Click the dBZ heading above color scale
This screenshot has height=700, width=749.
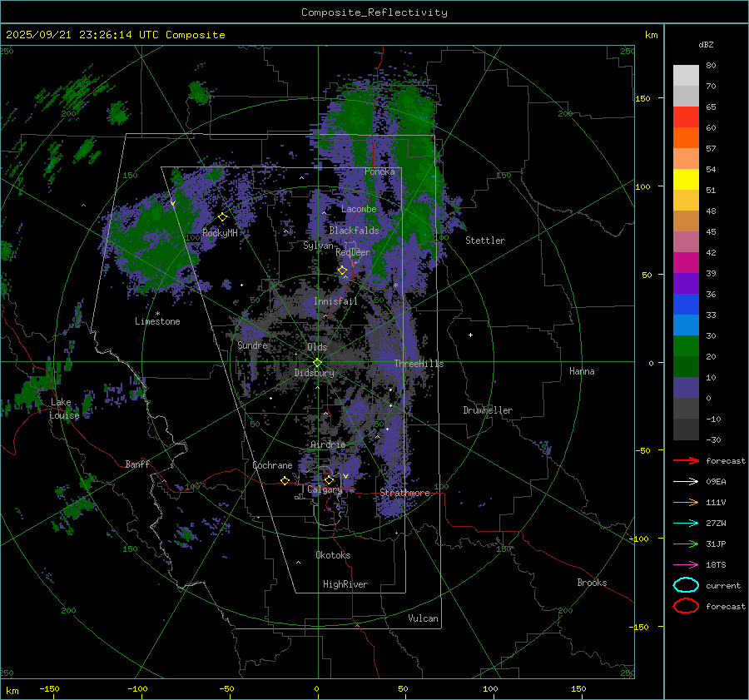(706, 44)
